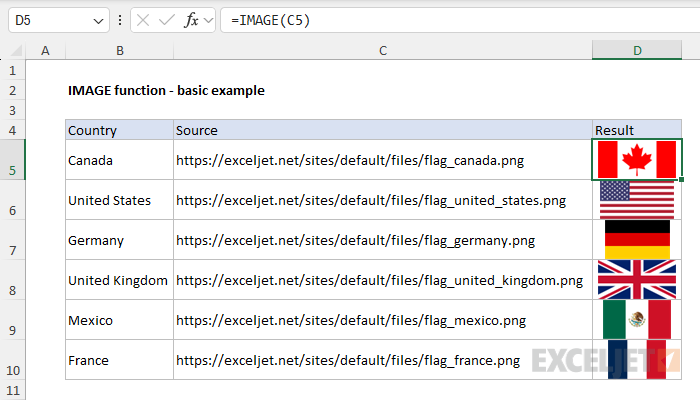Screen dimensions: 700x400
Task: Select row 2 header
Action: coord(12,90)
